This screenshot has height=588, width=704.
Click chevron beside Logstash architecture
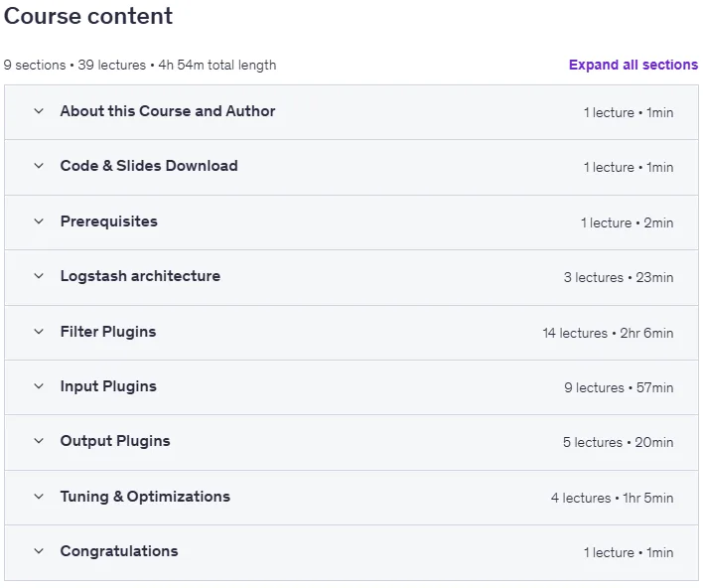point(39,276)
